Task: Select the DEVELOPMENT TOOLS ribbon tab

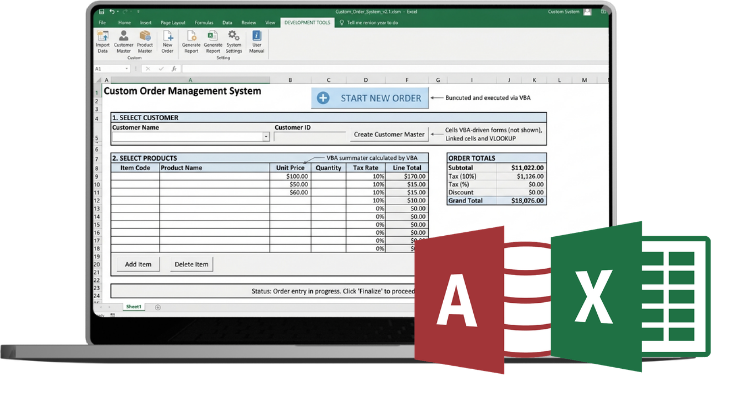Action: 308,22
